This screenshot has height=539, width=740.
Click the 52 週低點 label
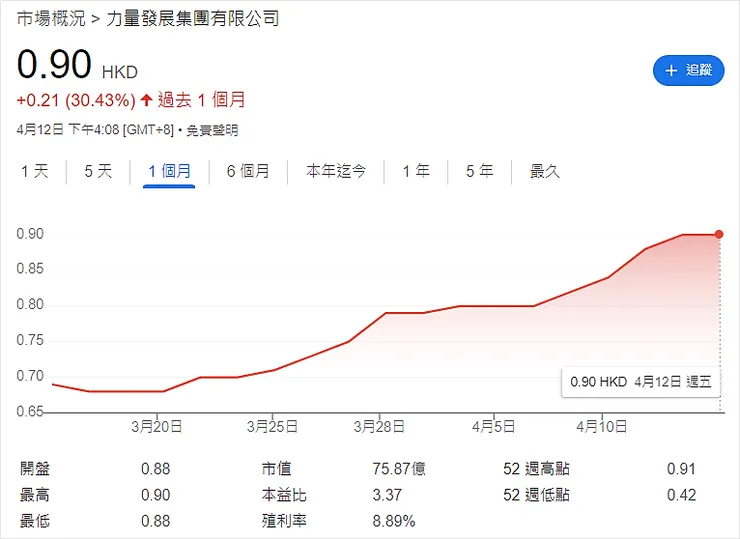[x=537, y=495]
